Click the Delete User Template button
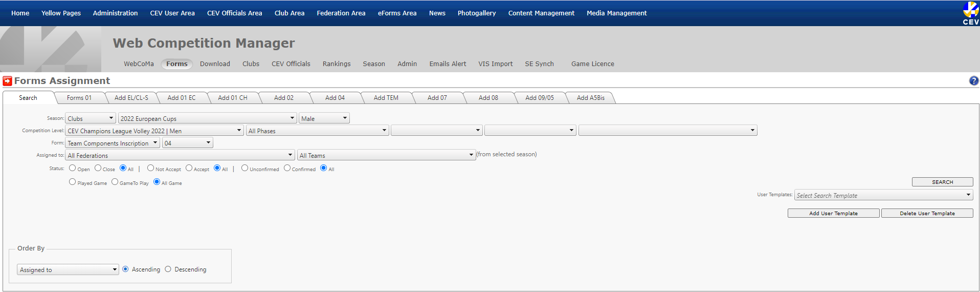 927,213
